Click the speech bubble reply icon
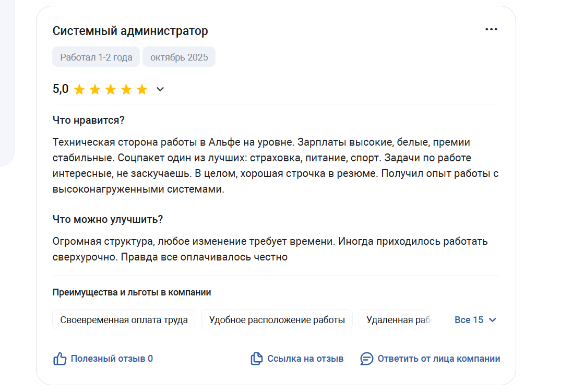 pyautogui.click(x=367, y=359)
